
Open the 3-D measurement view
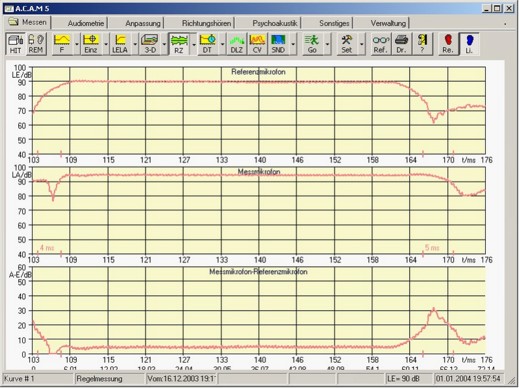[x=150, y=44]
